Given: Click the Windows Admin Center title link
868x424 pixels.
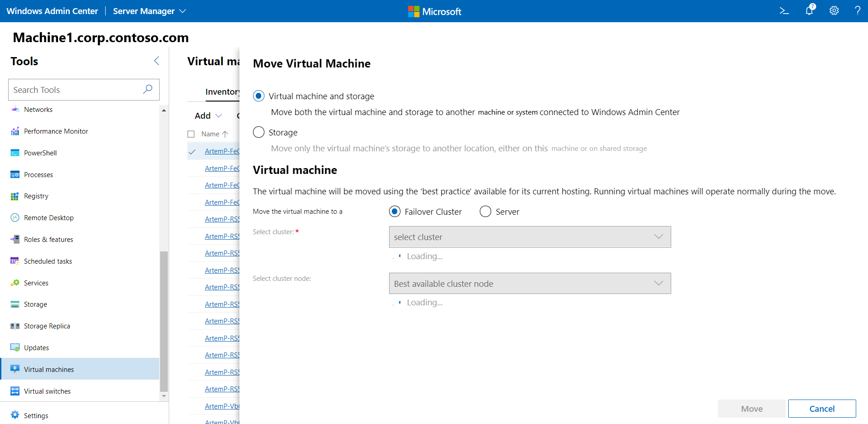Looking at the screenshot, I should 52,11.
